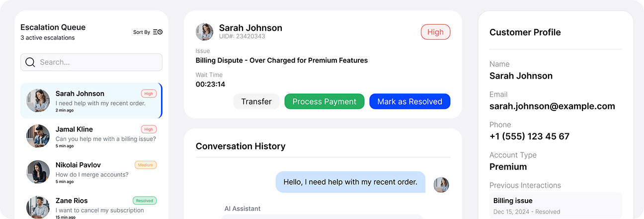Click Zane Rios's avatar photo
This screenshot has height=219, width=644.
click(38, 208)
